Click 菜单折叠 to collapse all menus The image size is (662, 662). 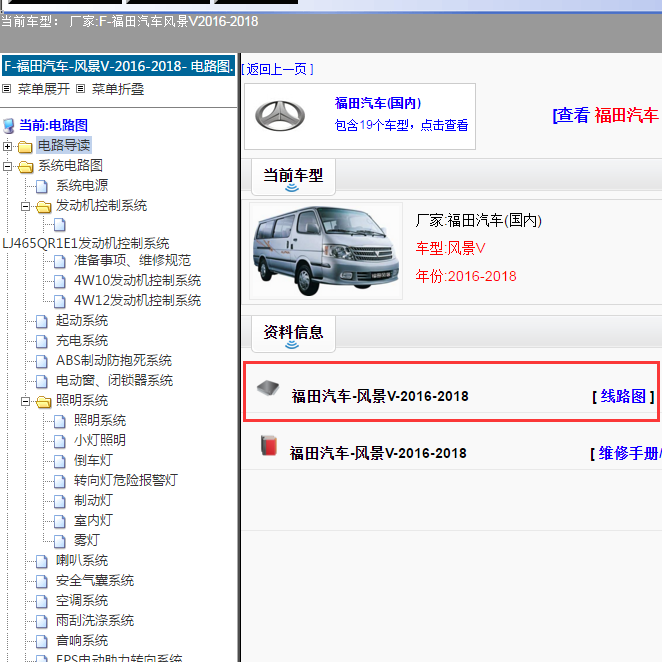tap(118, 89)
